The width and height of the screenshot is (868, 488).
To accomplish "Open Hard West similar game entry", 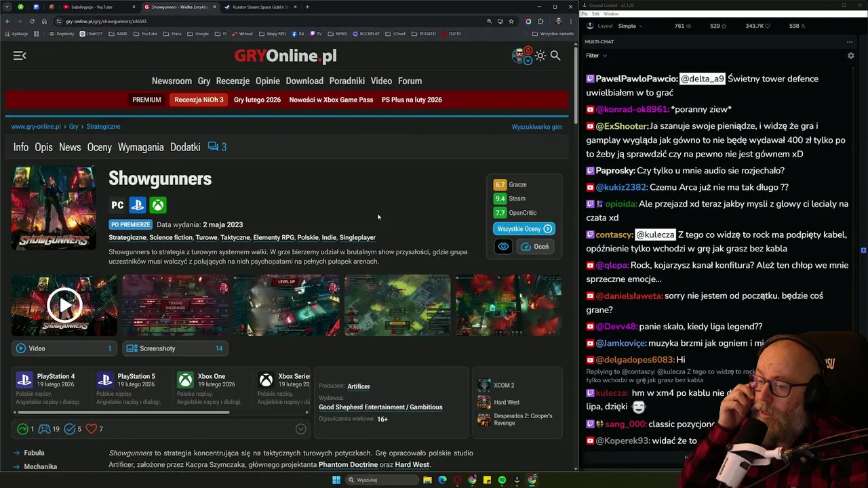I will 498,403.
